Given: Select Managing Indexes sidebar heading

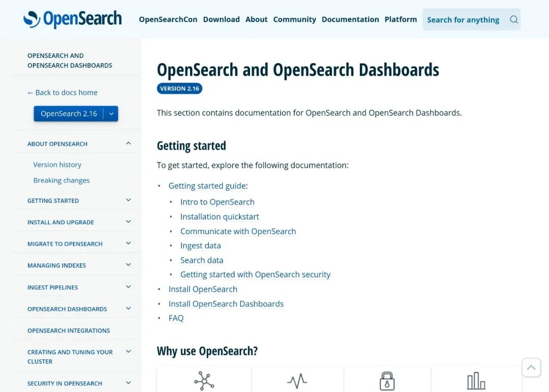Looking at the screenshot, I should click(56, 265).
